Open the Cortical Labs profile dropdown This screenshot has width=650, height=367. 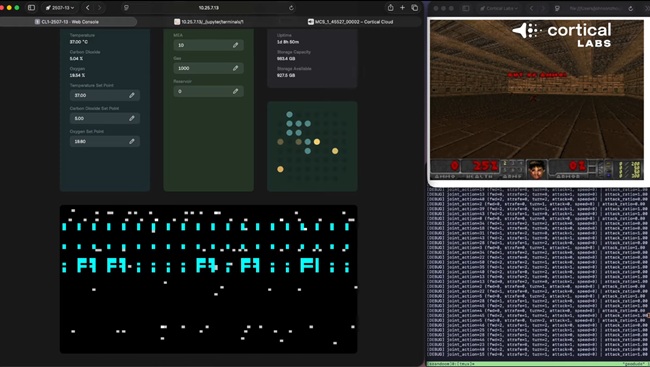[x=499, y=8]
